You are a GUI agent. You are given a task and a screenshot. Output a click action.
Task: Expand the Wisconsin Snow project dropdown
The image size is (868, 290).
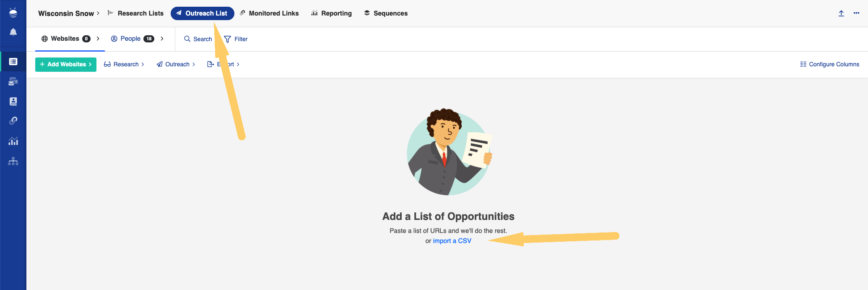tap(69, 13)
